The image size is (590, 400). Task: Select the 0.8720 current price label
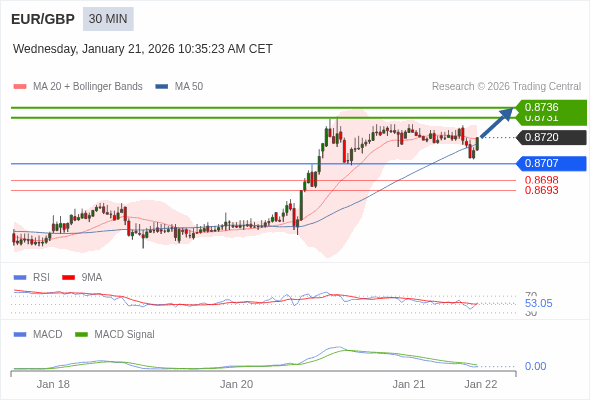(x=551, y=137)
